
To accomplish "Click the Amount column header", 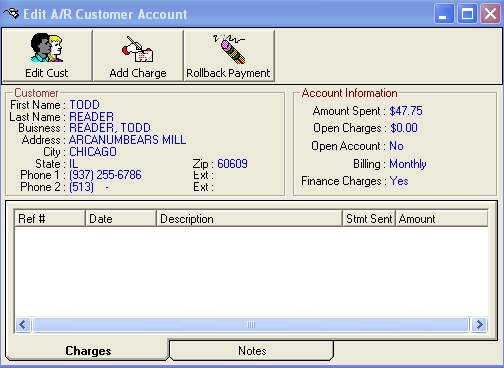I will point(442,219).
